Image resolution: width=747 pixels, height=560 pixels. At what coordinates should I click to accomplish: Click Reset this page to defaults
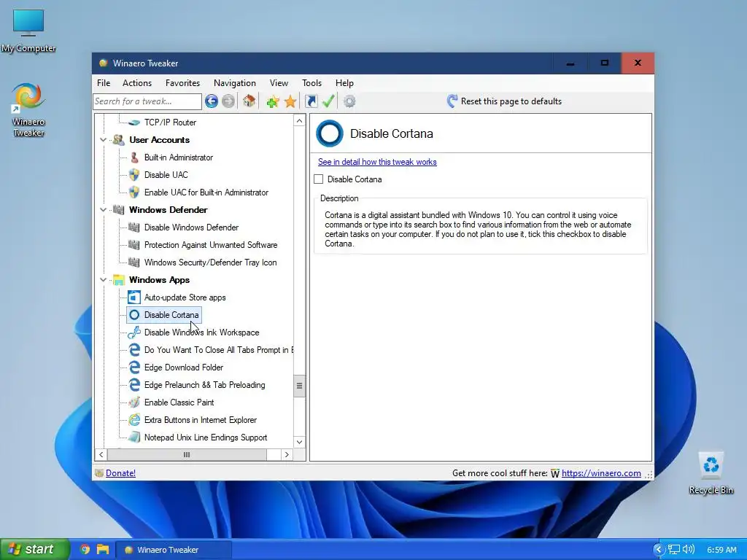(x=511, y=101)
